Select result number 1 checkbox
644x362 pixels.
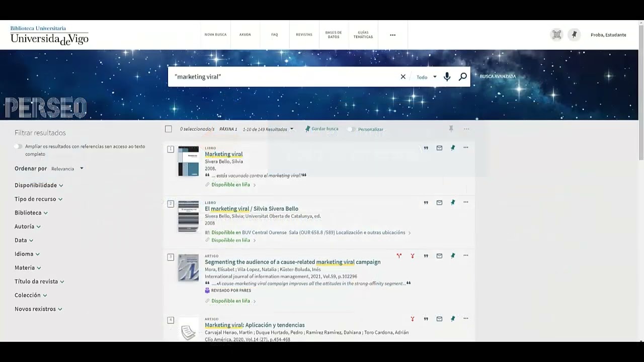[171, 149]
